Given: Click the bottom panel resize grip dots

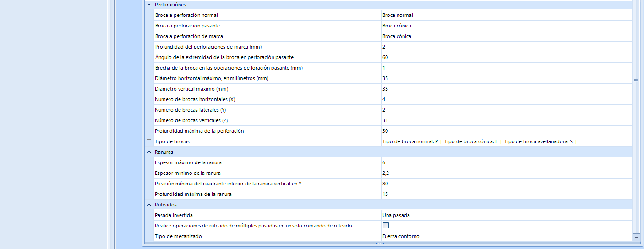Looking at the screenshot, I should [381, 244].
